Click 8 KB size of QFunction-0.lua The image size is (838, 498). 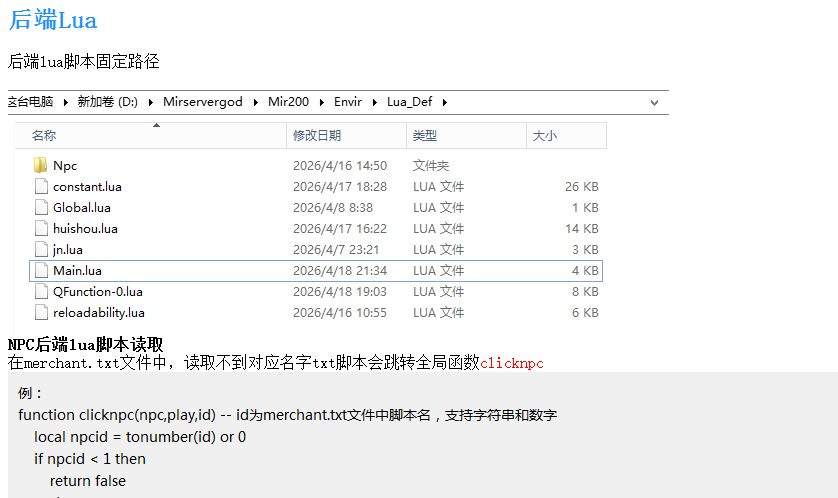(x=585, y=292)
